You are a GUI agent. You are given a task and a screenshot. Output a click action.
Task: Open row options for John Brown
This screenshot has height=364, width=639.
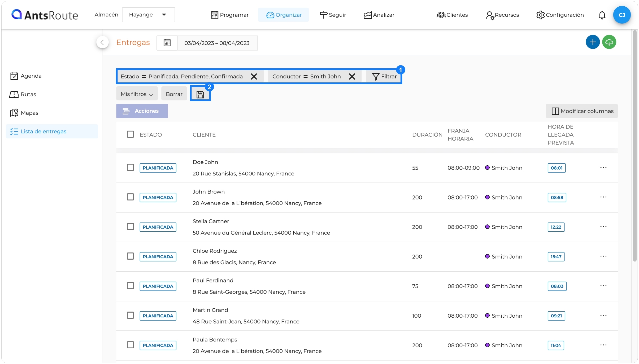click(603, 197)
